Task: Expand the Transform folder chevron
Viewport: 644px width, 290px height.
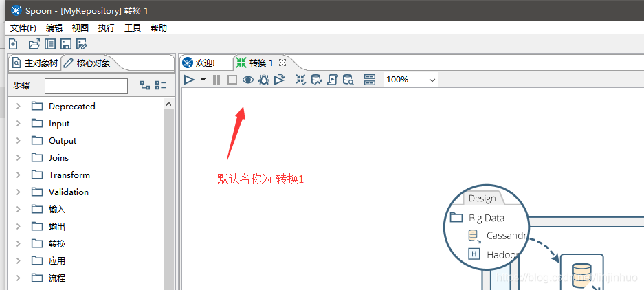Action: pos(18,175)
